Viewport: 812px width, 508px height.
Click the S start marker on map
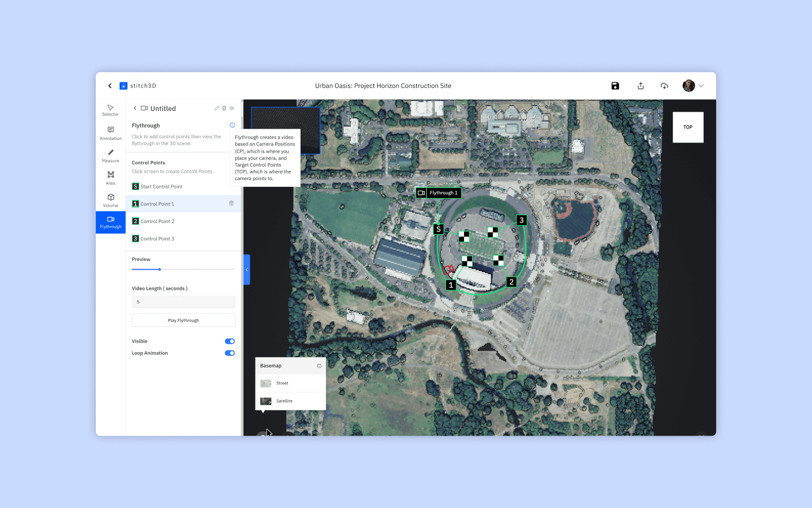tap(438, 229)
